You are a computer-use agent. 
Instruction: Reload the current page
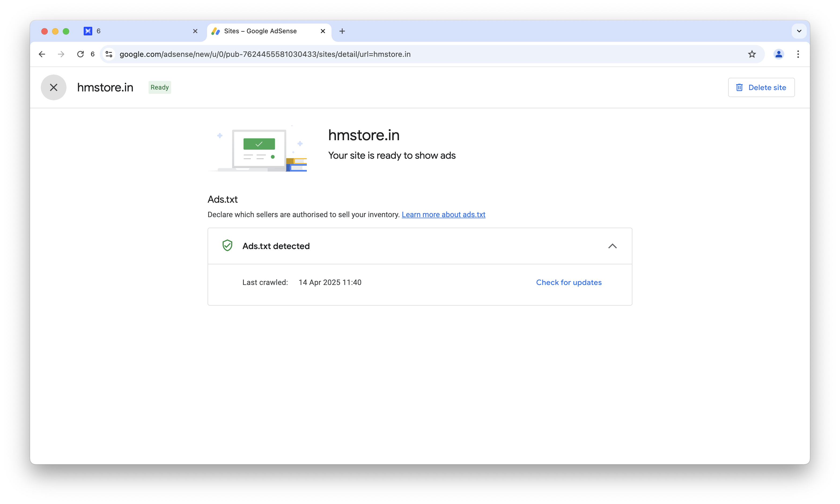click(x=80, y=54)
